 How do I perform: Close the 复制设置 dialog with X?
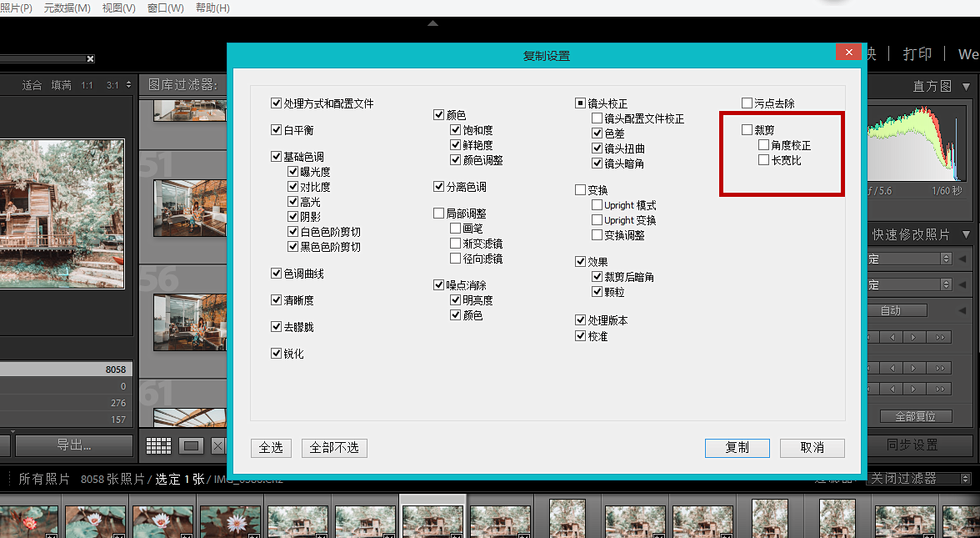848,53
